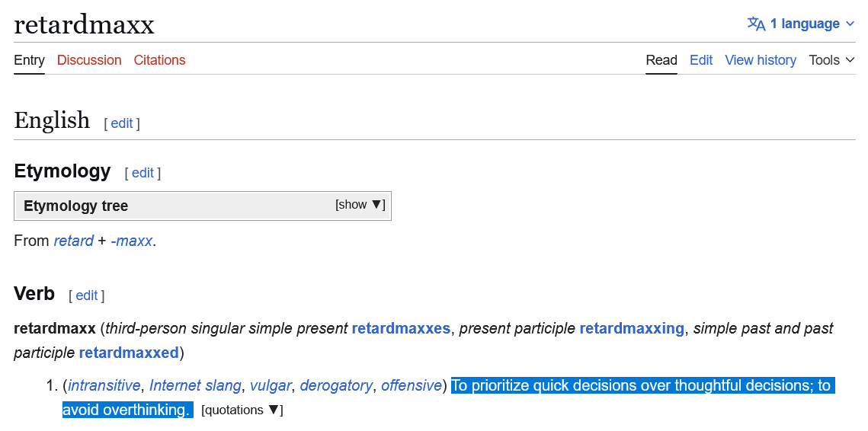
Task: Edit the Etymology section
Action: pos(143,173)
